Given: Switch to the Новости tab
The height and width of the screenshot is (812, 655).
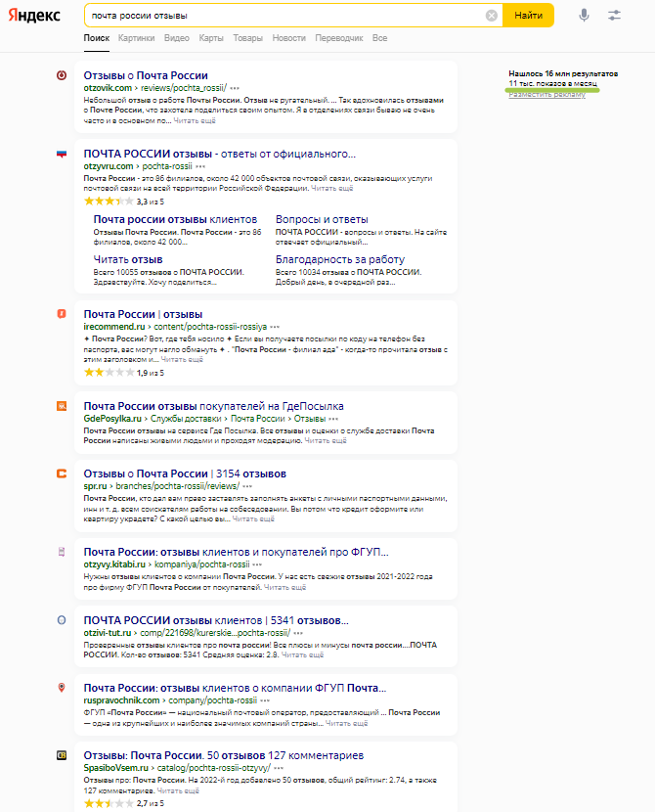Looking at the screenshot, I should 288,38.
